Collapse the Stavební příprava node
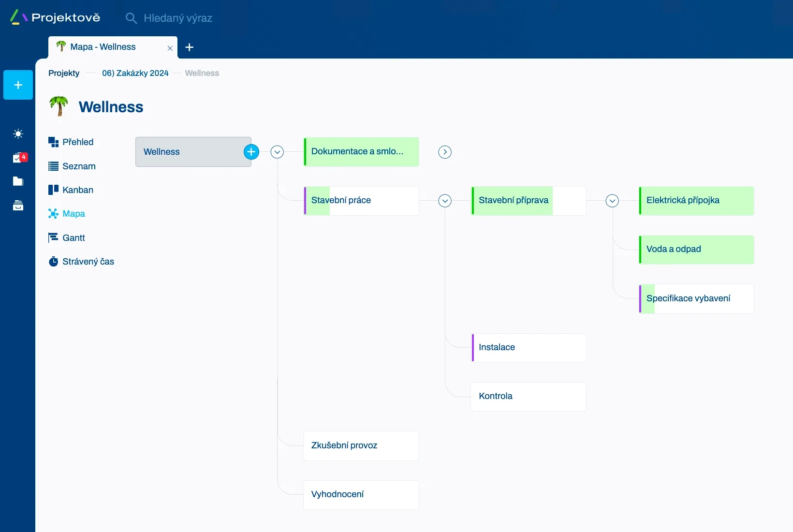 pyautogui.click(x=612, y=201)
